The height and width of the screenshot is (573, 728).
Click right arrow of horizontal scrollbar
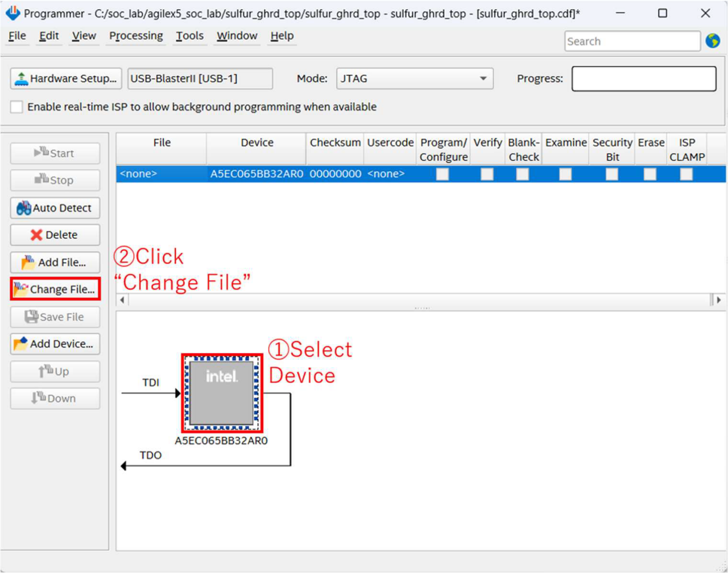pos(719,300)
